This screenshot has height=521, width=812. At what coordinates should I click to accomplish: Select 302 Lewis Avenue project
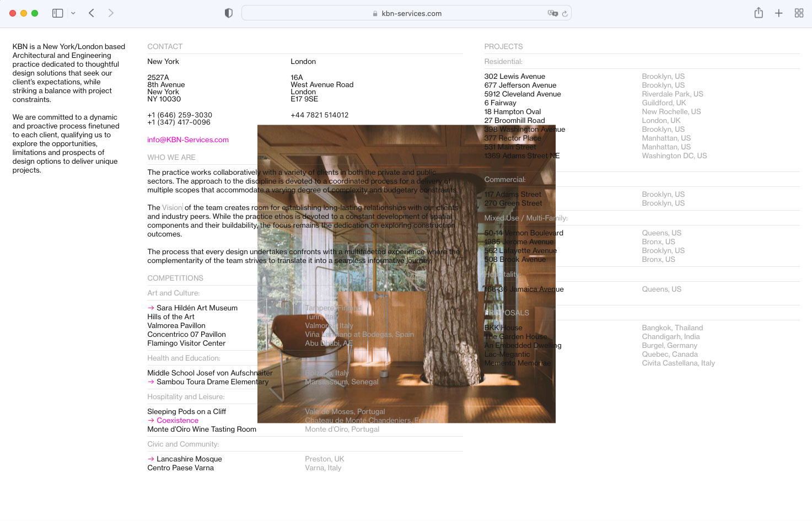(514, 77)
